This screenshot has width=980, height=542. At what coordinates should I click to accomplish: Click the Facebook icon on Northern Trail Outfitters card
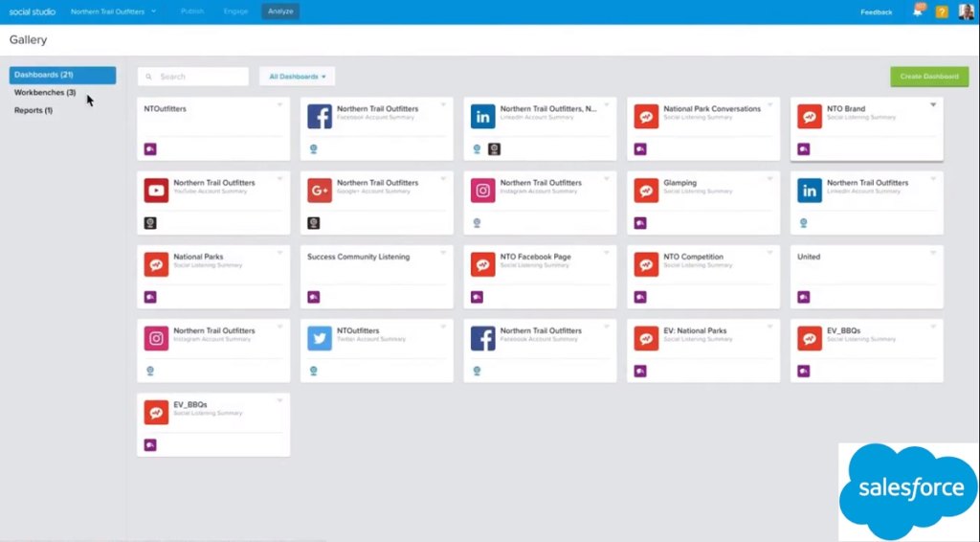click(x=320, y=117)
